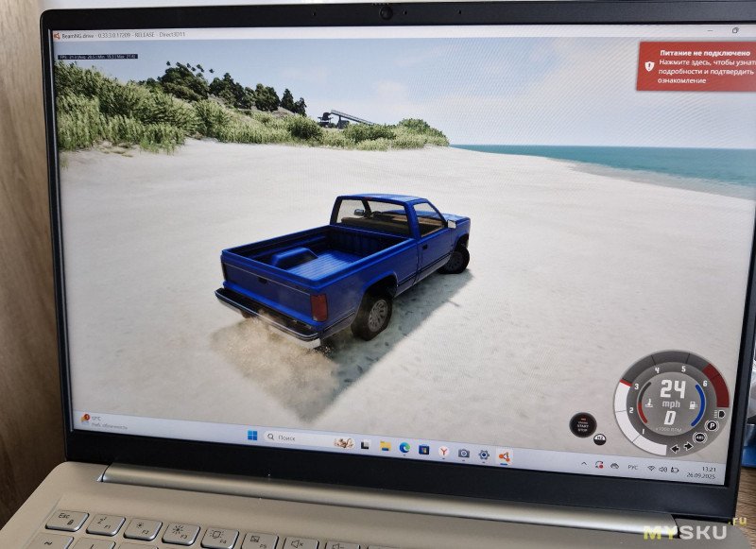The height and width of the screenshot is (549, 756).
Task: Switch the РУС input language indicator
Action: coord(632,467)
